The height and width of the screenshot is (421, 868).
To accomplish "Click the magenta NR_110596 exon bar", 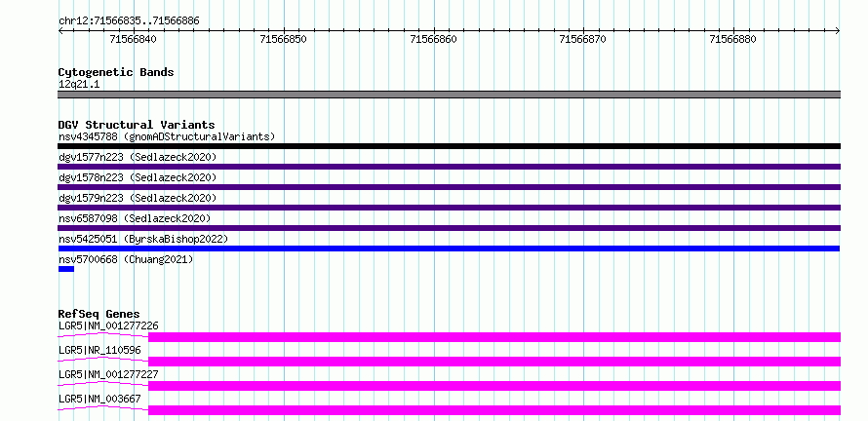I will (494, 362).
